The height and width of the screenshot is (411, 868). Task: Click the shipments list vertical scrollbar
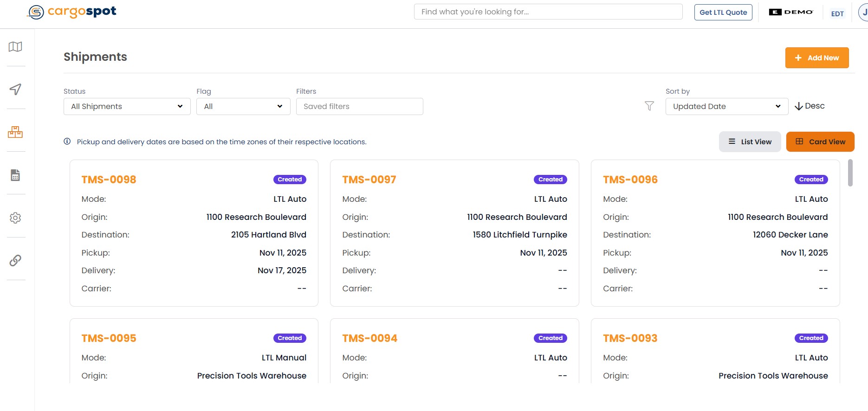tap(850, 173)
